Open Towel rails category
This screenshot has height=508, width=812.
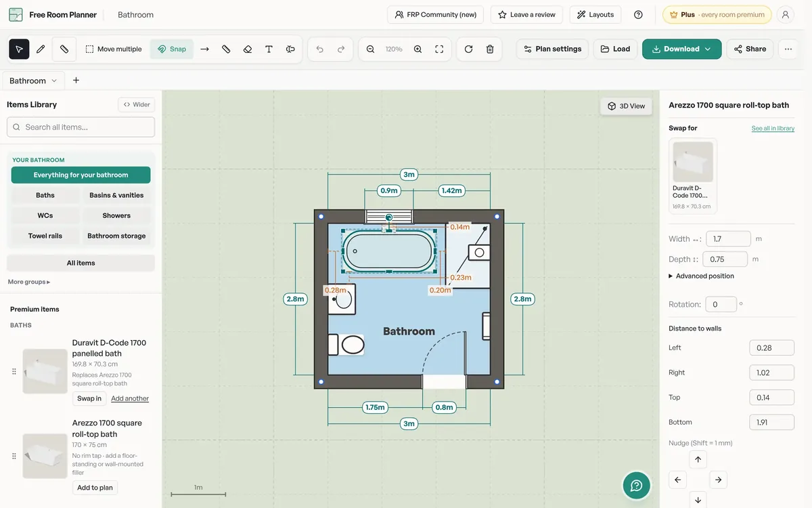pyautogui.click(x=45, y=236)
